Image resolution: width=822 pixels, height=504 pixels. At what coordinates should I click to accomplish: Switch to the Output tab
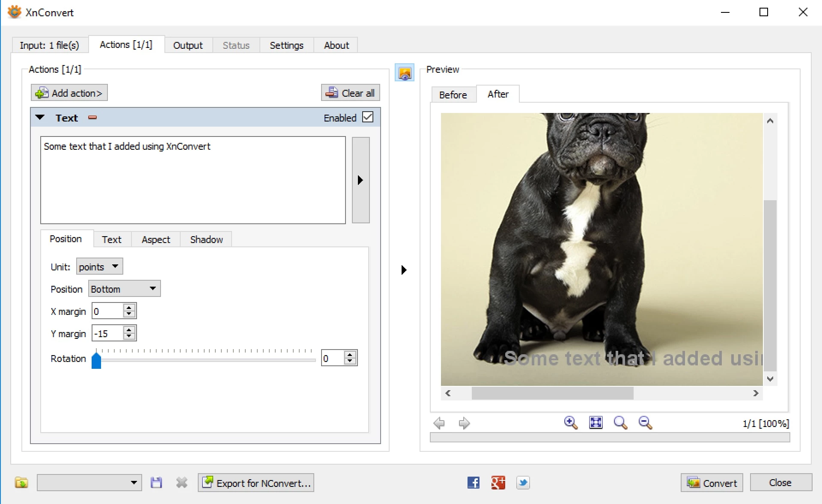point(188,45)
